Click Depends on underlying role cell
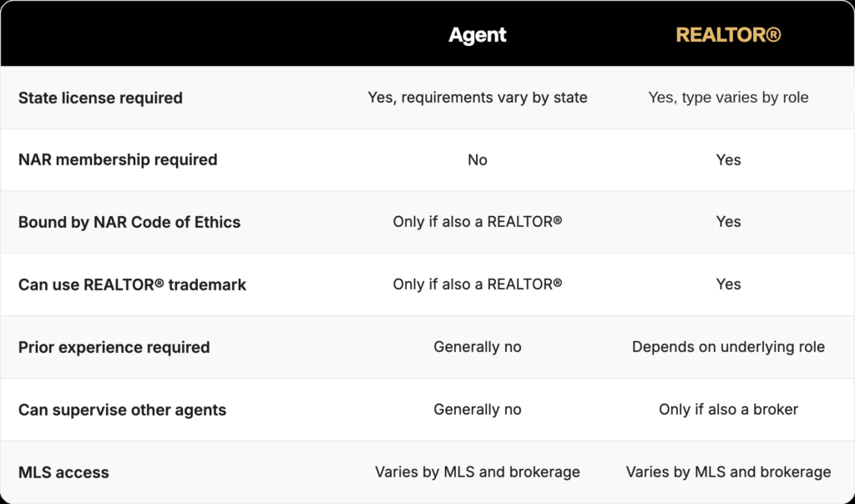855x504 pixels. pos(728,347)
